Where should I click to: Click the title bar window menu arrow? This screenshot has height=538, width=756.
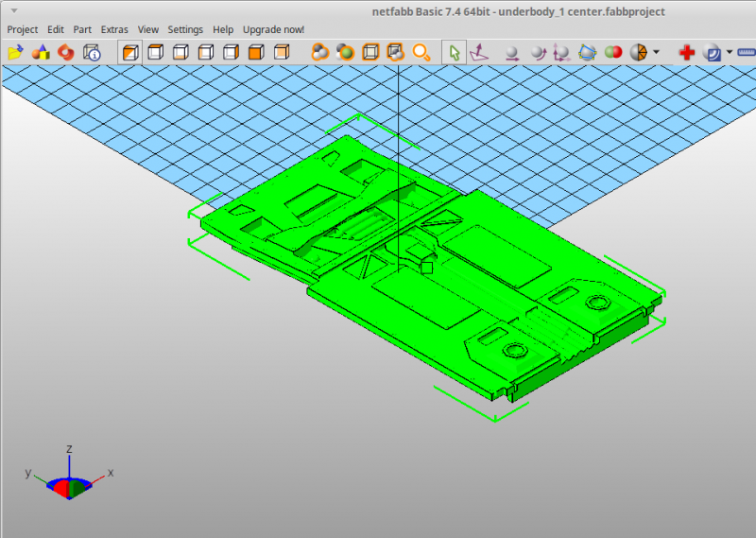point(14,10)
